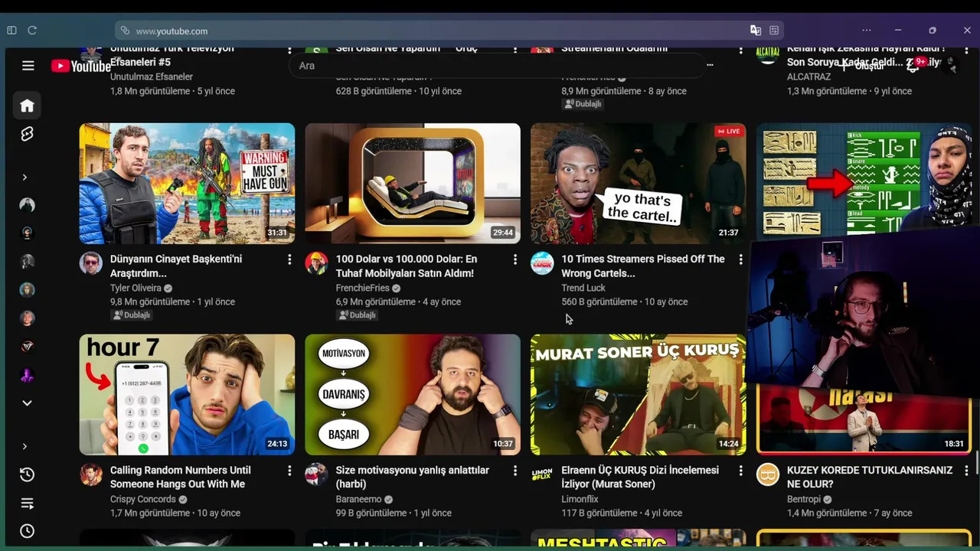Open Crispy Concords channel avatar
Screen dimensions: 980x551
(91, 474)
